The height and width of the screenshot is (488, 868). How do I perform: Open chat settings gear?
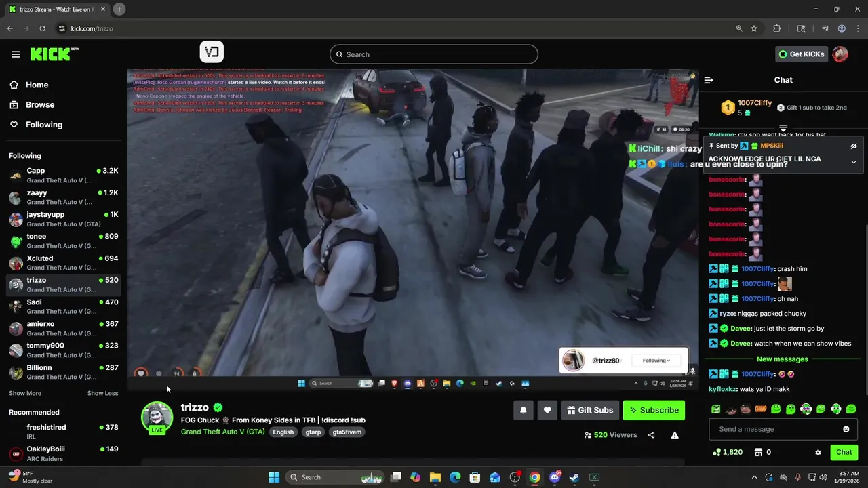coord(818,452)
